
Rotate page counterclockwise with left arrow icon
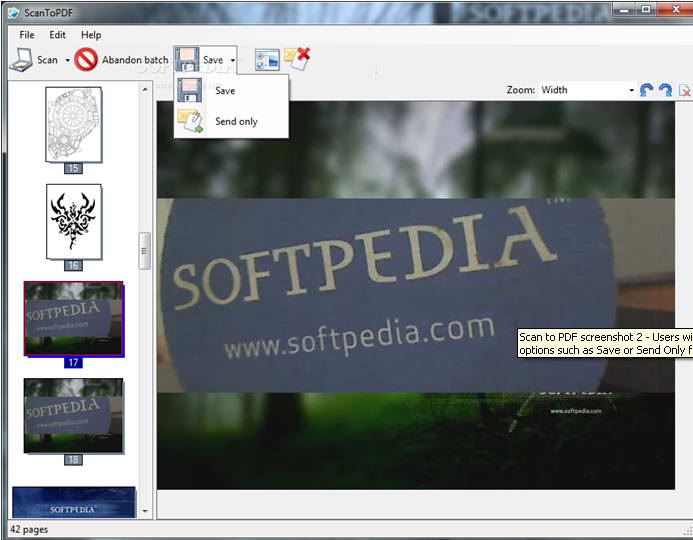click(647, 90)
